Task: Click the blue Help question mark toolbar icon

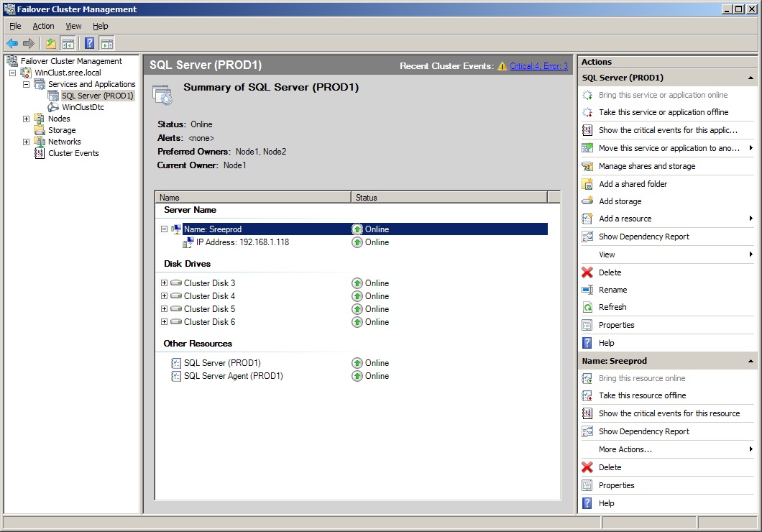Action: tap(89, 43)
